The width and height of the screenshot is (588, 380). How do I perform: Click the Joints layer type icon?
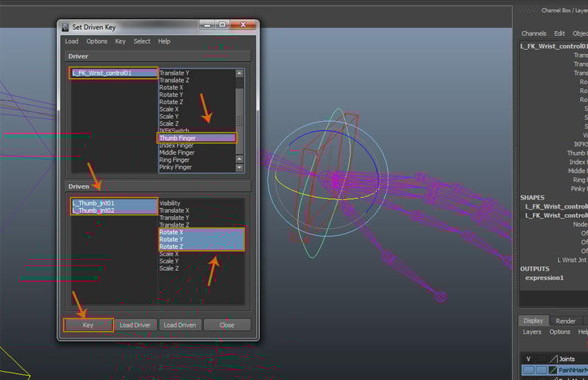[553, 359]
